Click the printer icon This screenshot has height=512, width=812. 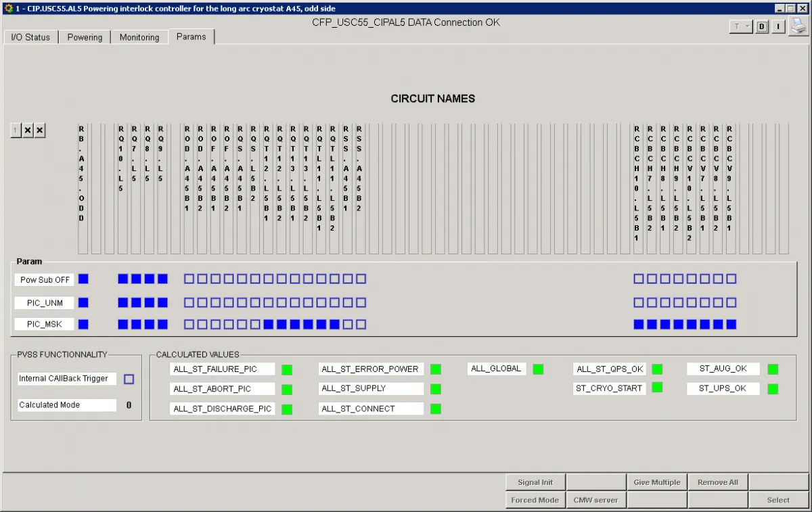(x=798, y=26)
